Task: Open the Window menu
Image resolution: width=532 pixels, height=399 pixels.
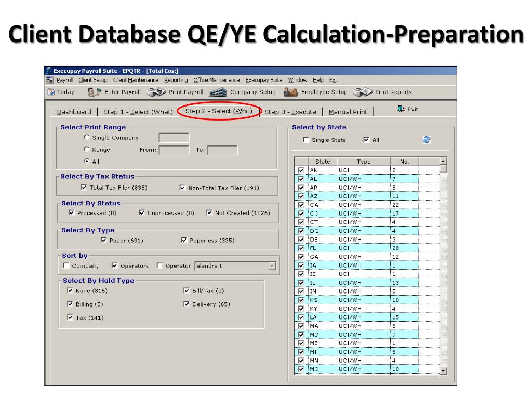Action: coord(298,80)
